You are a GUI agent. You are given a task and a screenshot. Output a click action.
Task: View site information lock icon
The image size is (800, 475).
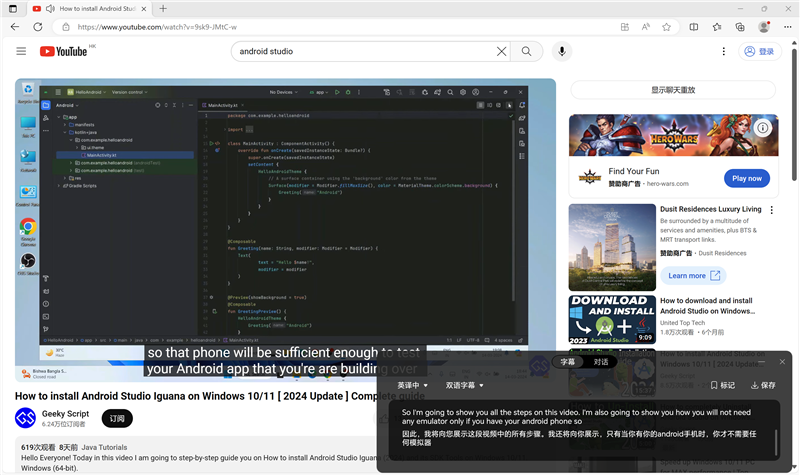[66, 27]
